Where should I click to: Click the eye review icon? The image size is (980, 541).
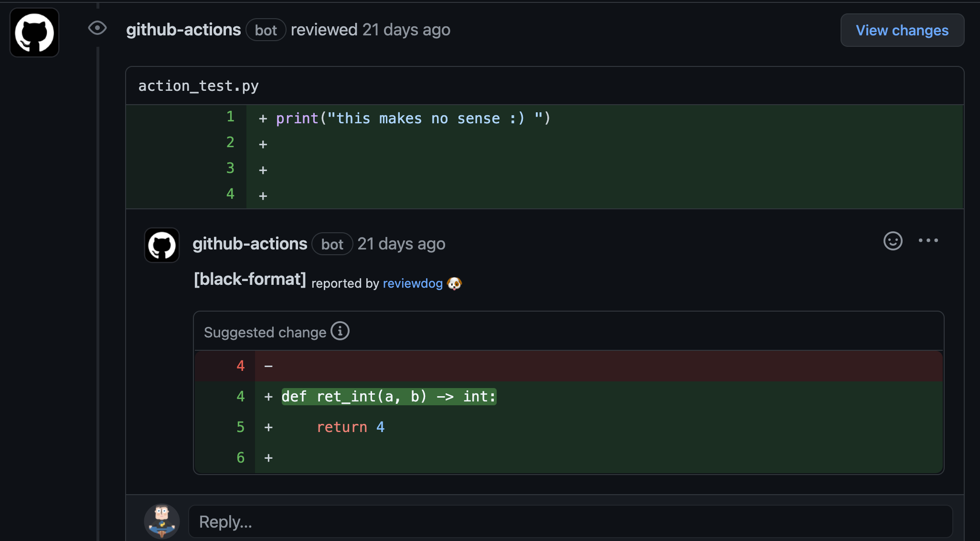point(97,28)
